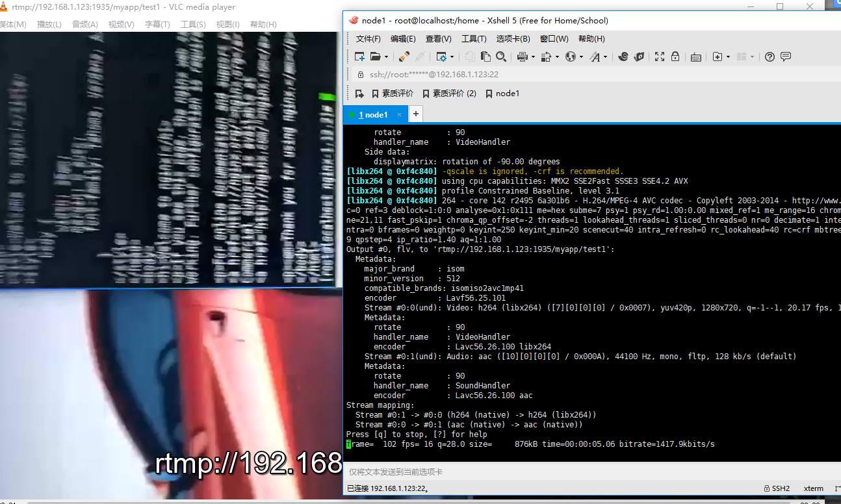The image size is (841, 504).
Task: Open Xshell 选项卡(B) menu
Action: (x=513, y=39)
